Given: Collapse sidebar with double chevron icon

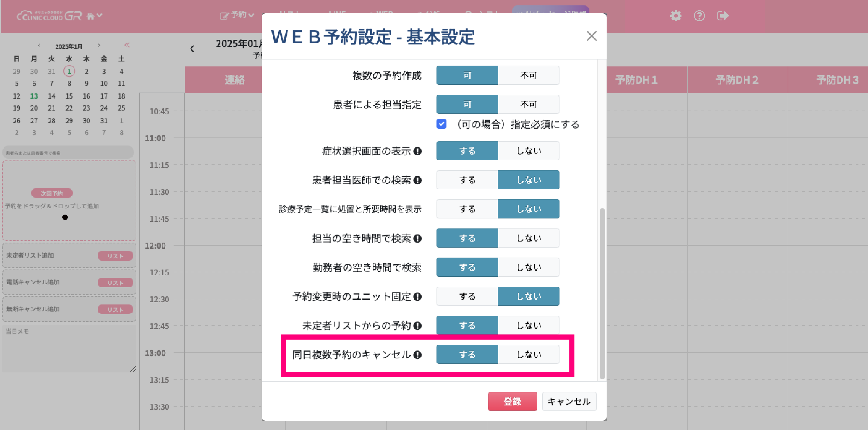Looking at the screenshot, I should point(127,45).
